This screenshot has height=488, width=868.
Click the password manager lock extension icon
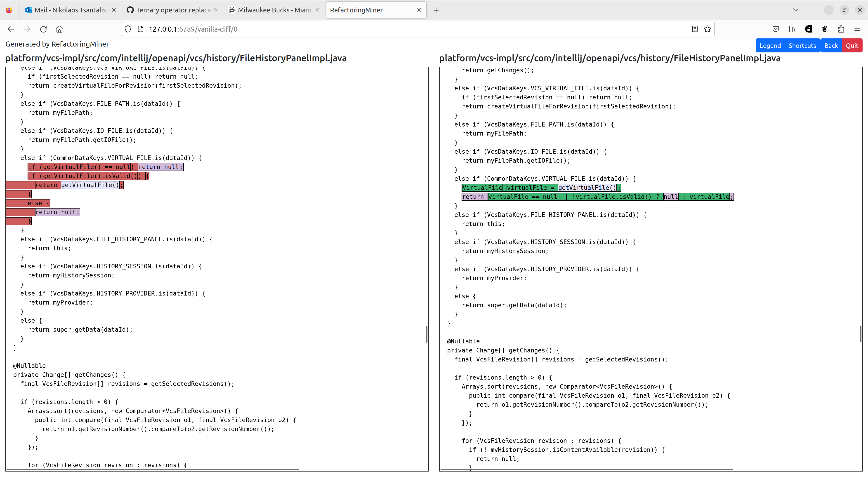tap(808, 29)
